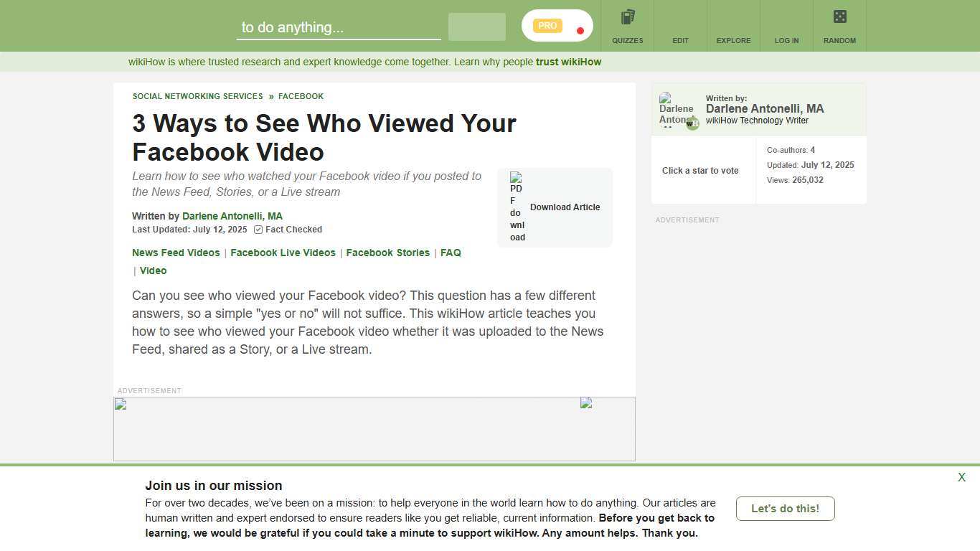Image resolution: width=980 pixels, height=551 pixels.
Task: Go to the FACEBOOK breadcrumb
Action: (301, 96)
